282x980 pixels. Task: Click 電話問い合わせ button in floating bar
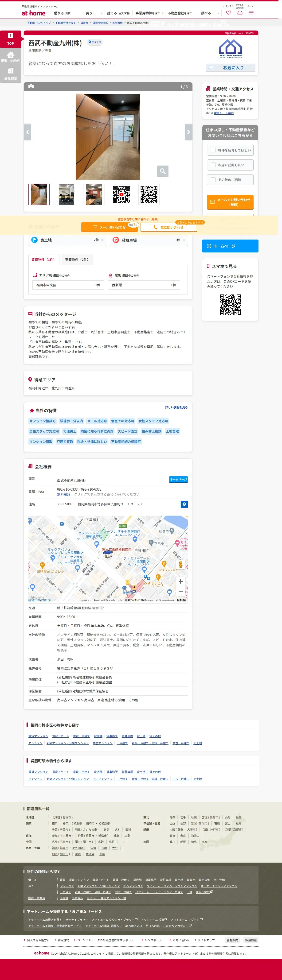pyautogui.click(x=168, y=227)
